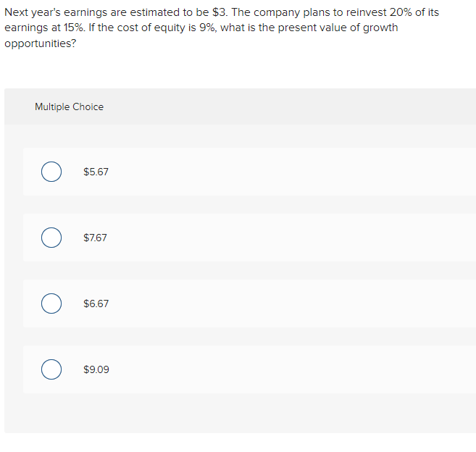Select the $5.67 radio button
Screen dimensions: 476x452
(51, 172)
